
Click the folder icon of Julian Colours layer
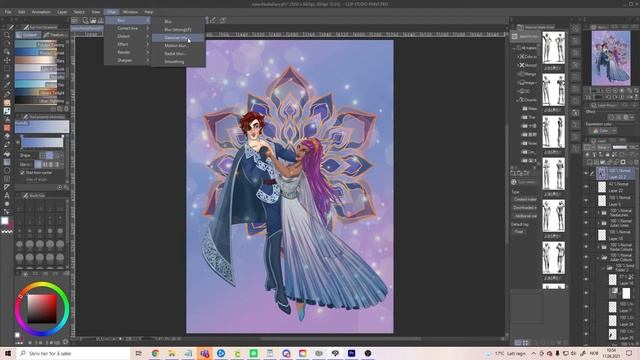click(x=604, y=258)
